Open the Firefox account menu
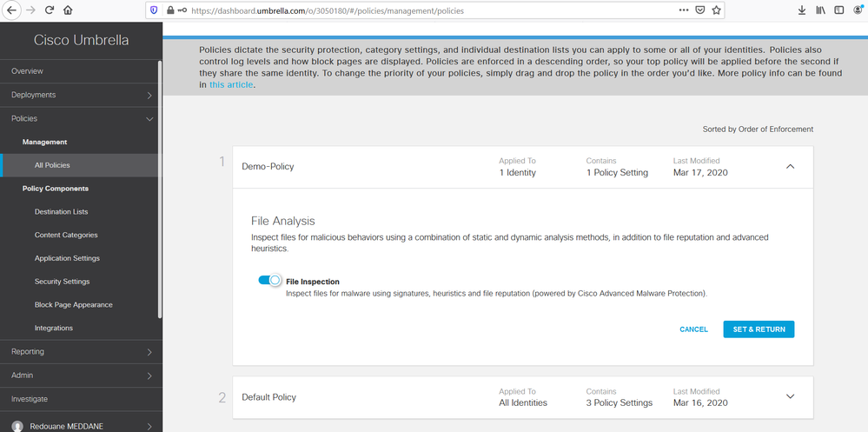The height and width of the screenshot is (432, 868). coord(858,10)
